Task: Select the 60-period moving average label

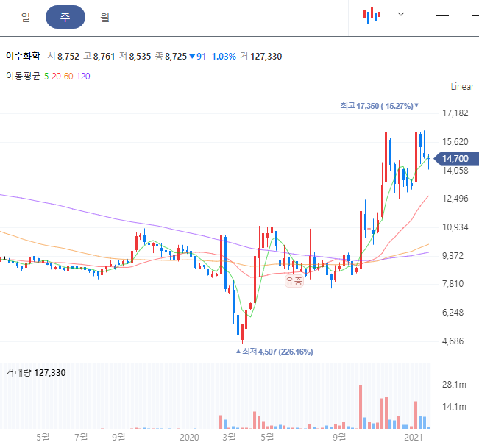Action: click(x=68, y=77)
